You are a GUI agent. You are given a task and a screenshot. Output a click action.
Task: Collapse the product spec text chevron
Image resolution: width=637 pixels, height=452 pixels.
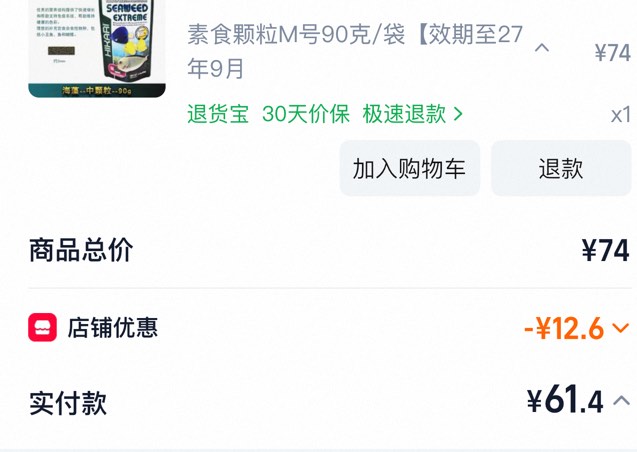(x=542, y=48)
